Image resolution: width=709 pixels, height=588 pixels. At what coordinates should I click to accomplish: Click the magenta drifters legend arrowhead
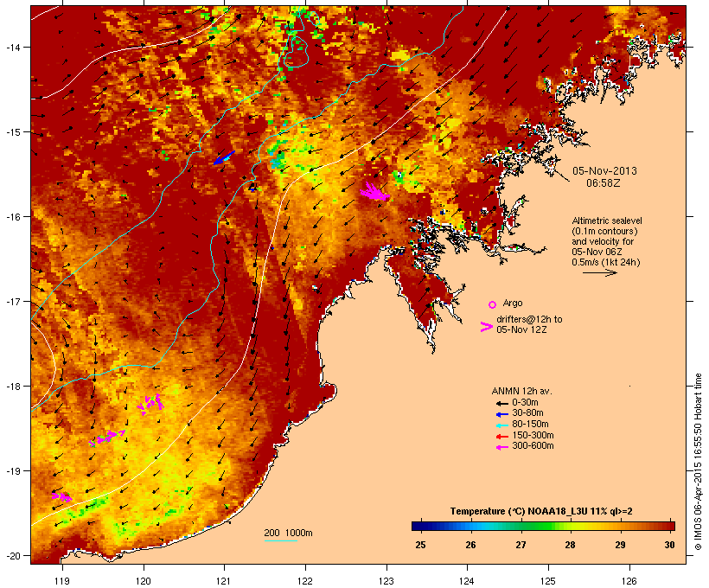pos(487,327)
